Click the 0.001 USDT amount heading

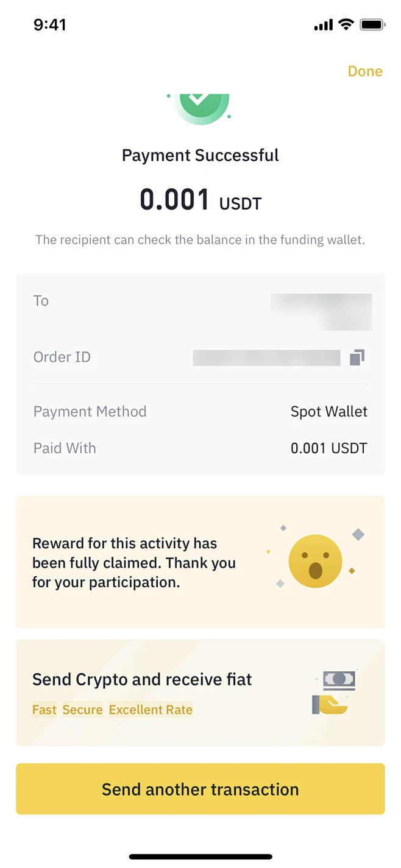tap(200, 200)
